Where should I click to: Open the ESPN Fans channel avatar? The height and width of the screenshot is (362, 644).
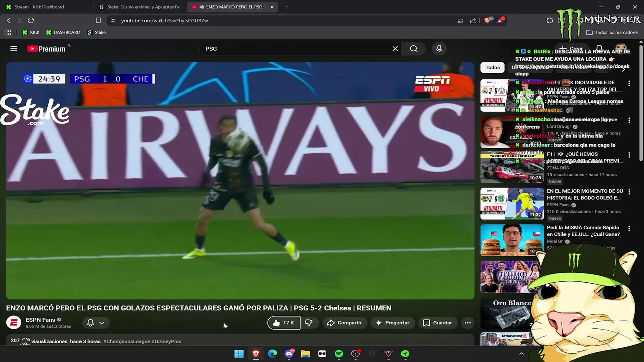[x=14, y=323]
